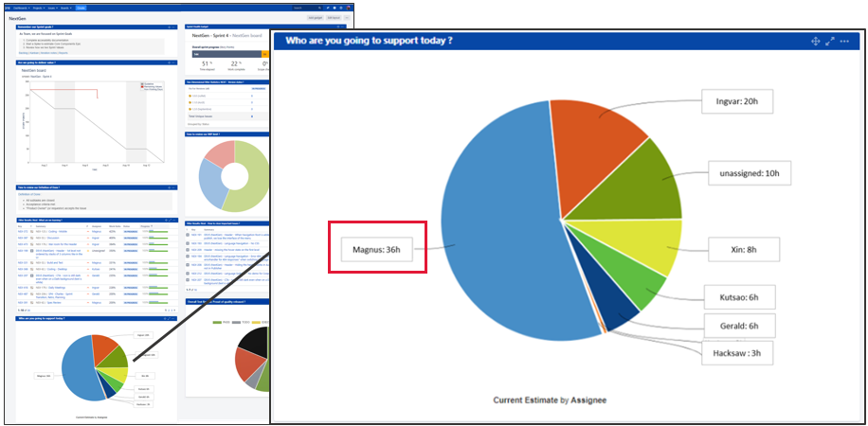This screenshot has width=868, height=426.
Task: Select the 'Gerald: 6h' label
Action: (739, 325)
